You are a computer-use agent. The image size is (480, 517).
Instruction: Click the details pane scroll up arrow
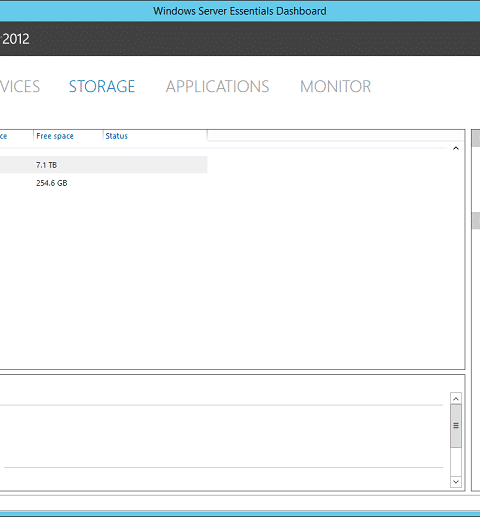tap(456, 399)
